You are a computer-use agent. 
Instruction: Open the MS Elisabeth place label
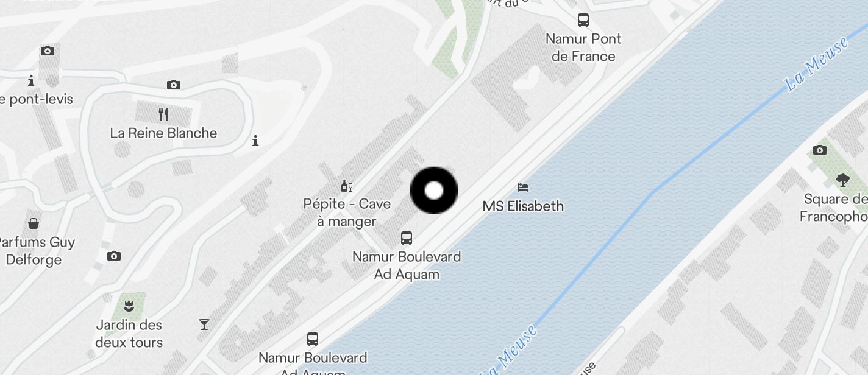coord(523,206)
